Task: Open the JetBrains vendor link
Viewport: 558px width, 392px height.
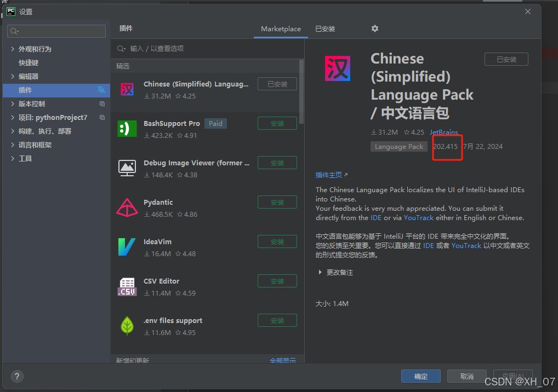Action: 444,132
